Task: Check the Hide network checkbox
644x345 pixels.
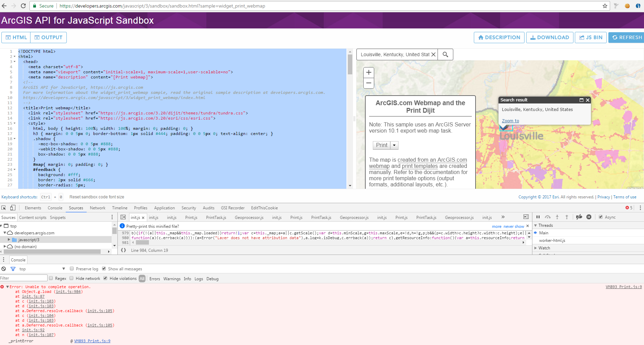Action: point(72,278)
